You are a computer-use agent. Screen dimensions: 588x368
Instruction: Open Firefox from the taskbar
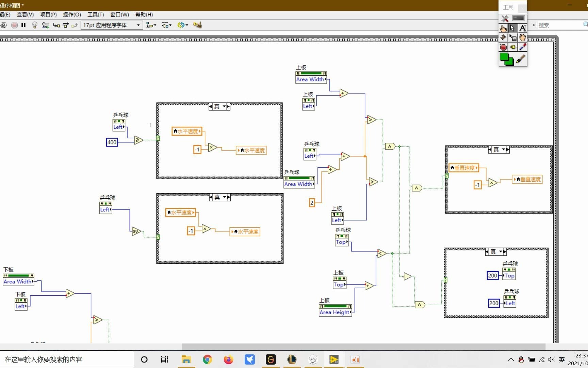(x=228, y=359)
